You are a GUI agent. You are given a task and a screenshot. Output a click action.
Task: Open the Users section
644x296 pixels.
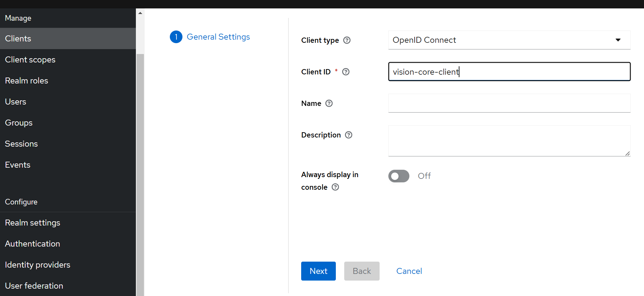pyautogui.click(x=16, y=102)
